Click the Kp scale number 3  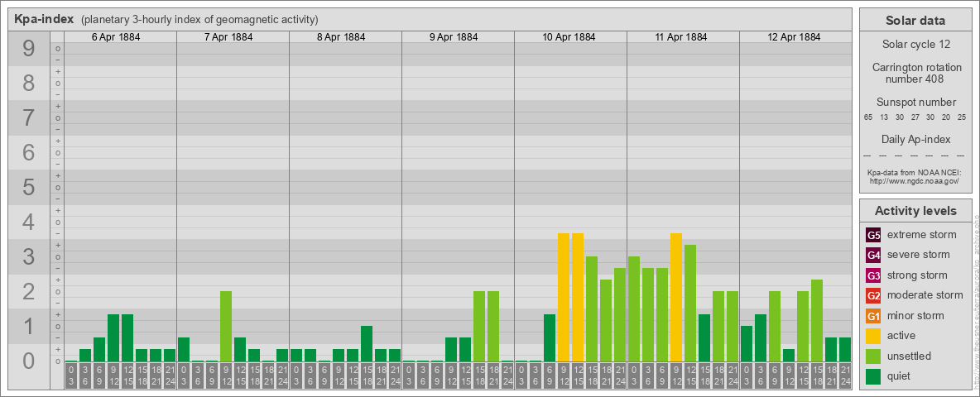point(29,256)
